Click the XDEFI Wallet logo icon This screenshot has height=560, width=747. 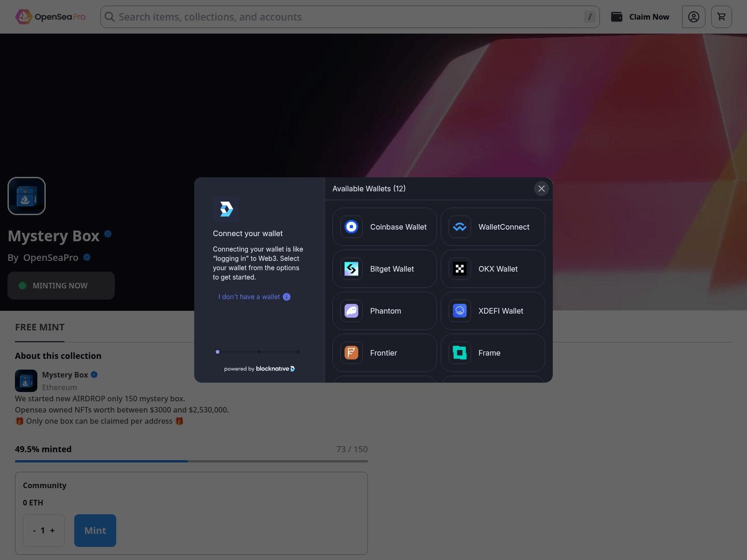pyautogui.click(x=460, y=311)
